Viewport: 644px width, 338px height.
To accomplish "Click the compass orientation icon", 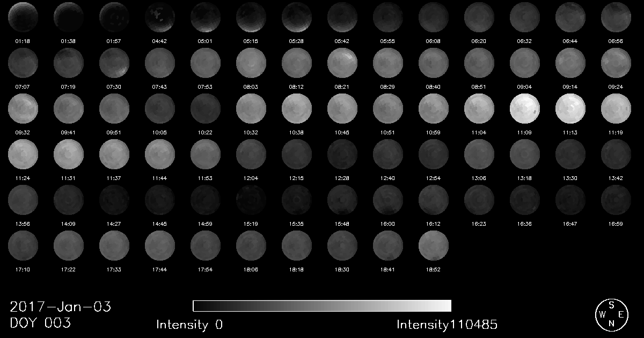I will coord(611,314).
